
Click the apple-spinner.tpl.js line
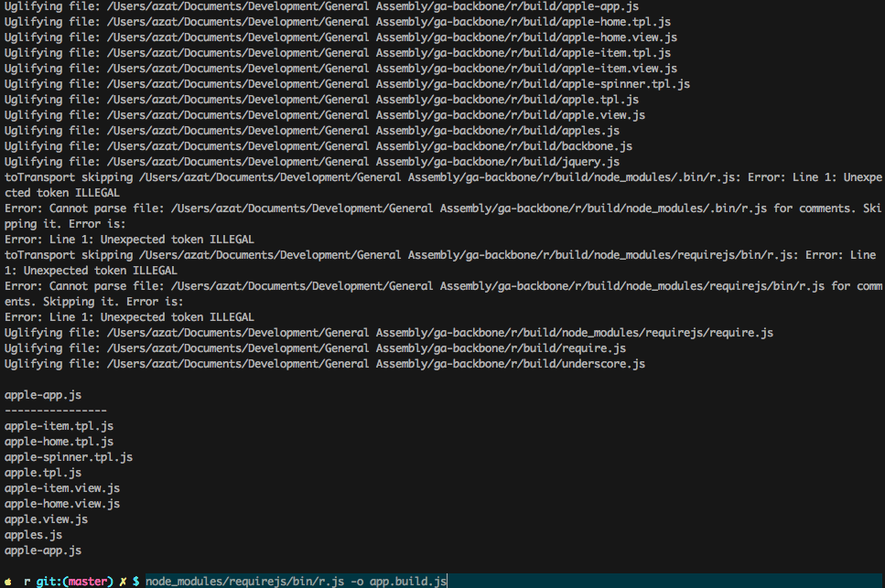(68, 456)
